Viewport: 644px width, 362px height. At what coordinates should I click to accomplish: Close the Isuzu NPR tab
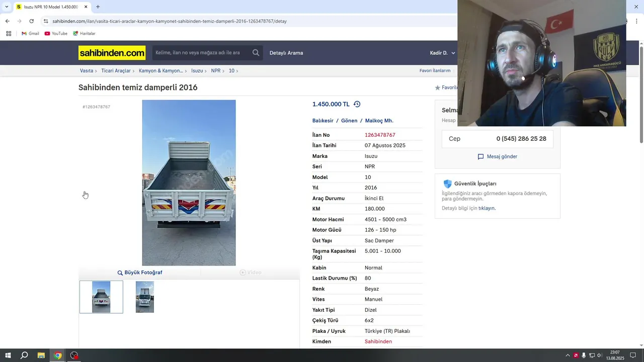86,7
